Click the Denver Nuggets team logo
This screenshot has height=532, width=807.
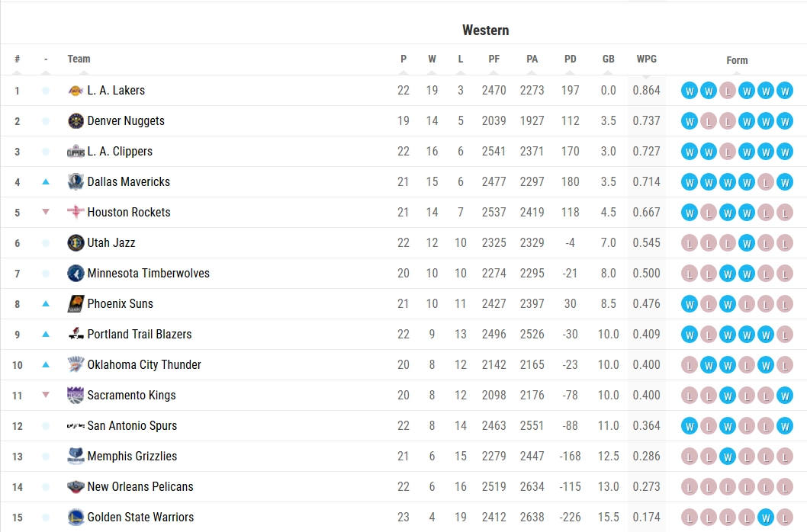coord(76,121)
